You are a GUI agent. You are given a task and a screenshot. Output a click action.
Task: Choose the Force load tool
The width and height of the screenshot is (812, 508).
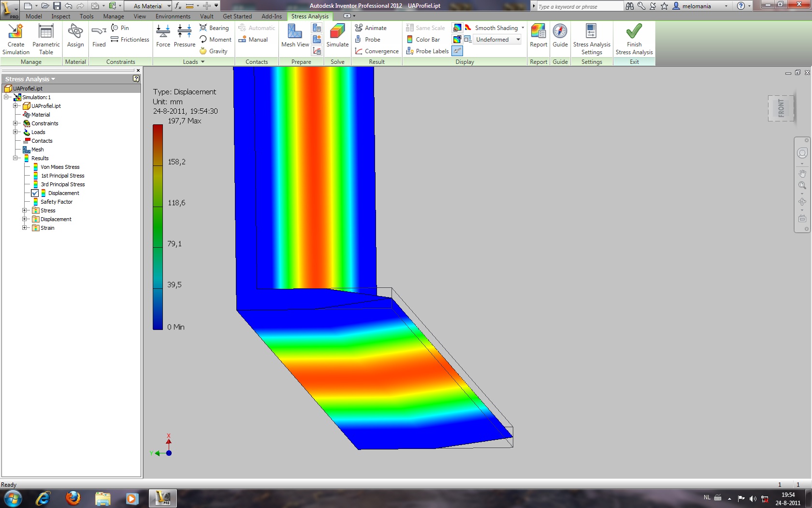tap(163, 36)
